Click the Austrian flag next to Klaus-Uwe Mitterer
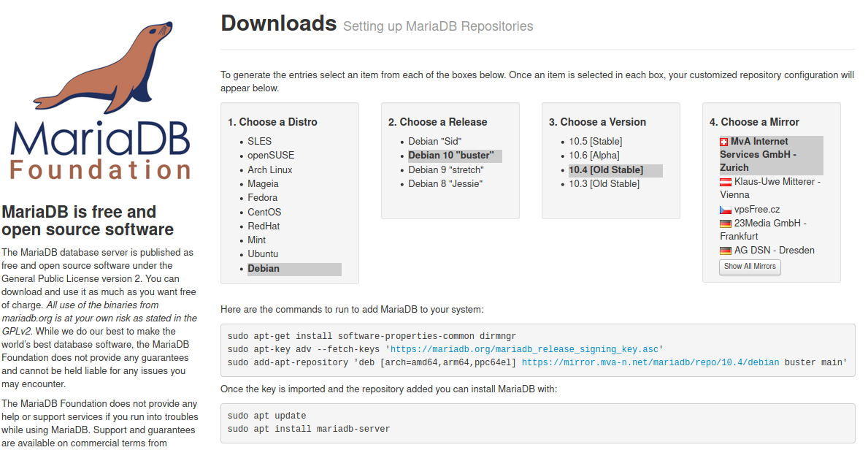The image size is (868, 450). (x=725, y=182)
